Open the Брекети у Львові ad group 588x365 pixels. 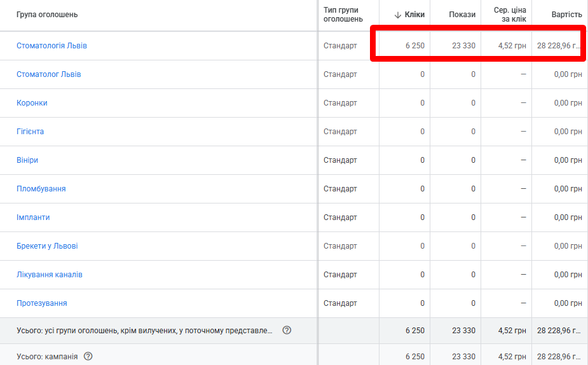(x=47, y=246)
